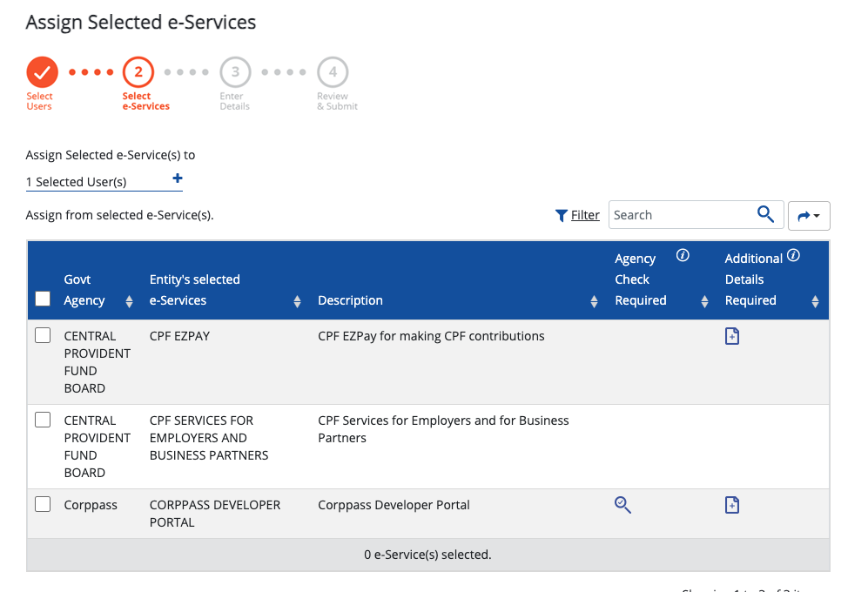
Task: Open the Filter link
Action: (585, 215)
